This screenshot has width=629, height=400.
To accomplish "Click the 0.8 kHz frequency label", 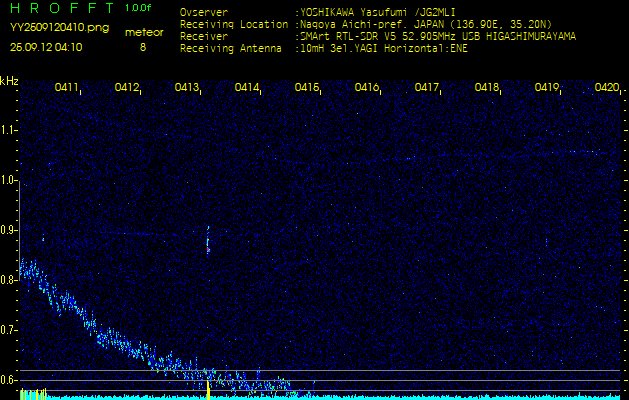I will click(x=9, y=280).
